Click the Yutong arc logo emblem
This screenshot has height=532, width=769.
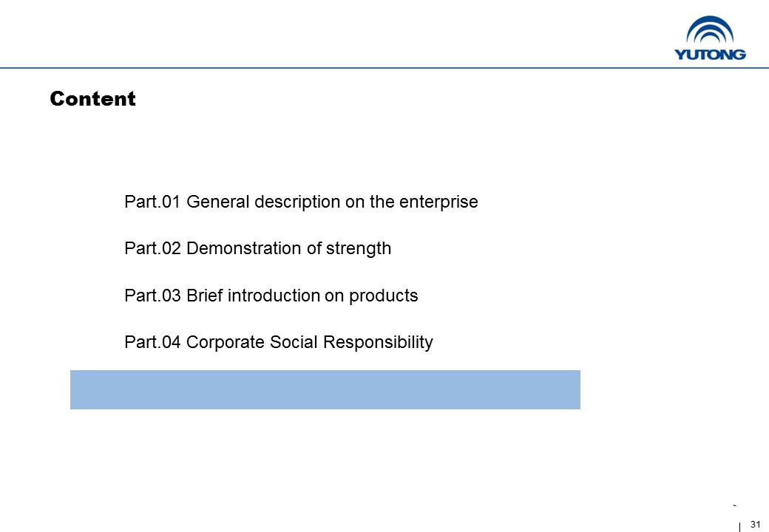pyautogui.click(x=710, y=30)
